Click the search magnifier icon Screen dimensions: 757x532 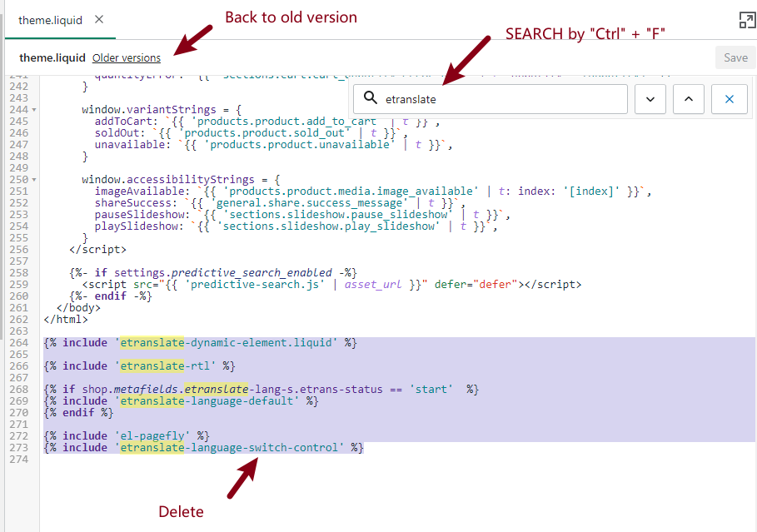(371, 98)
